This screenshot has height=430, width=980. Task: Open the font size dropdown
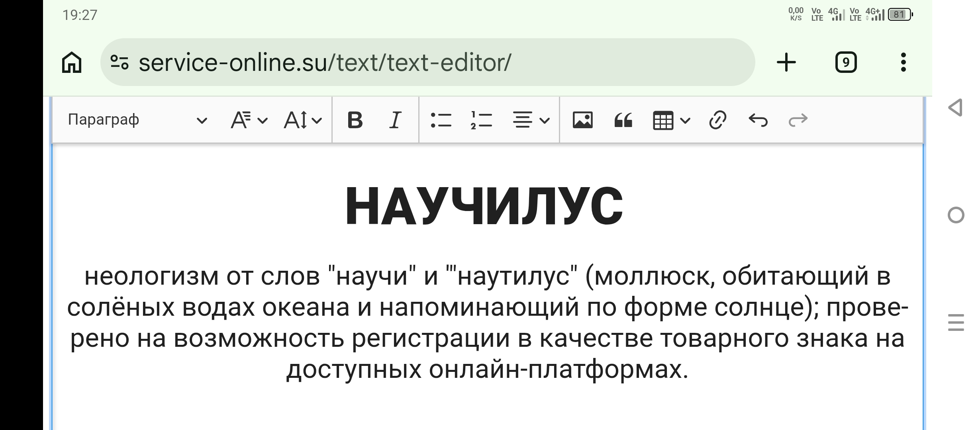click(x=302, y=120)
